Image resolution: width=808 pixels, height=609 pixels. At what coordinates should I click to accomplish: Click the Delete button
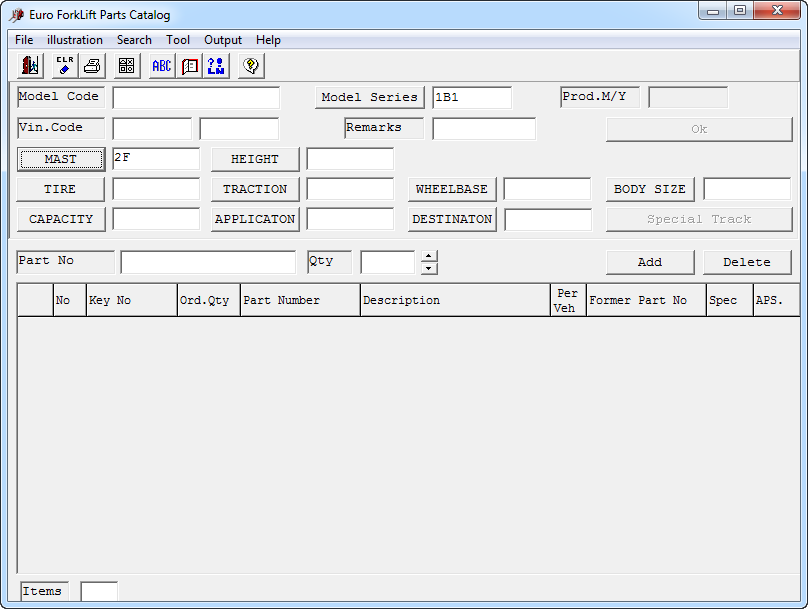click(747, 262)
